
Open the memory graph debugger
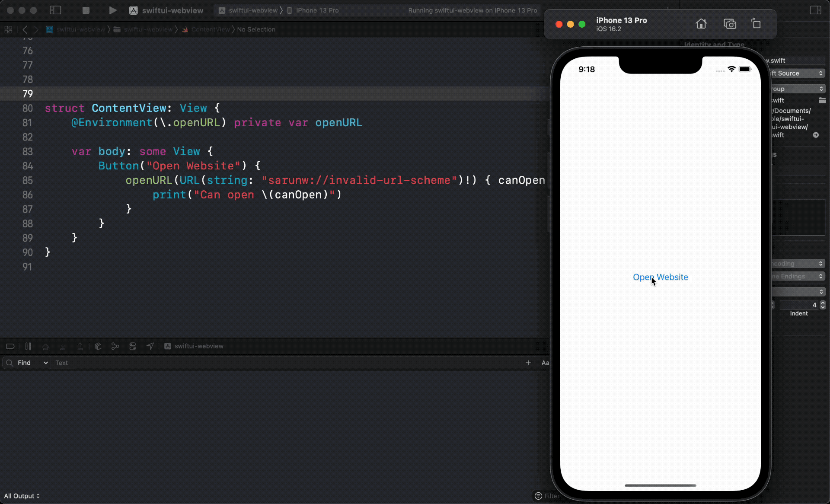click(x=115, y=346)
